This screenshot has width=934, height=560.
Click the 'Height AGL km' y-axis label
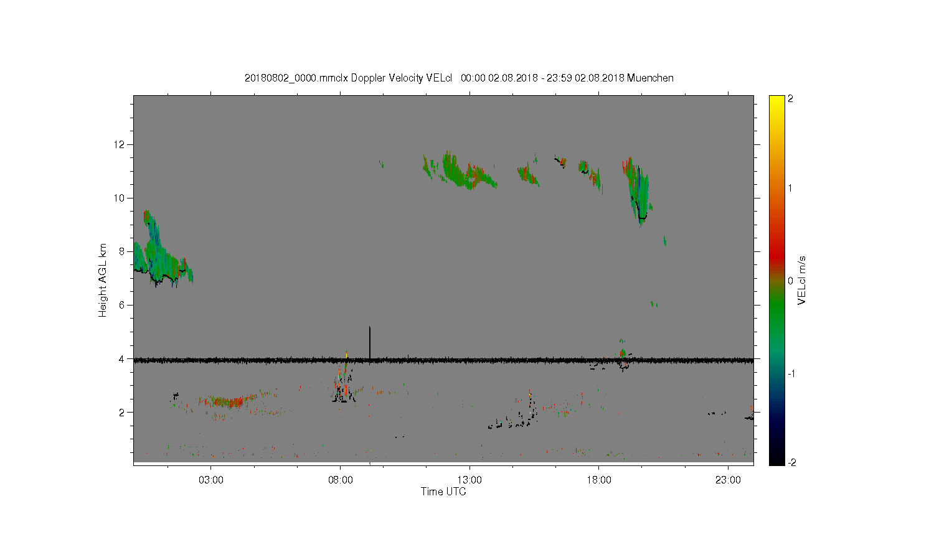pos(103,280)
